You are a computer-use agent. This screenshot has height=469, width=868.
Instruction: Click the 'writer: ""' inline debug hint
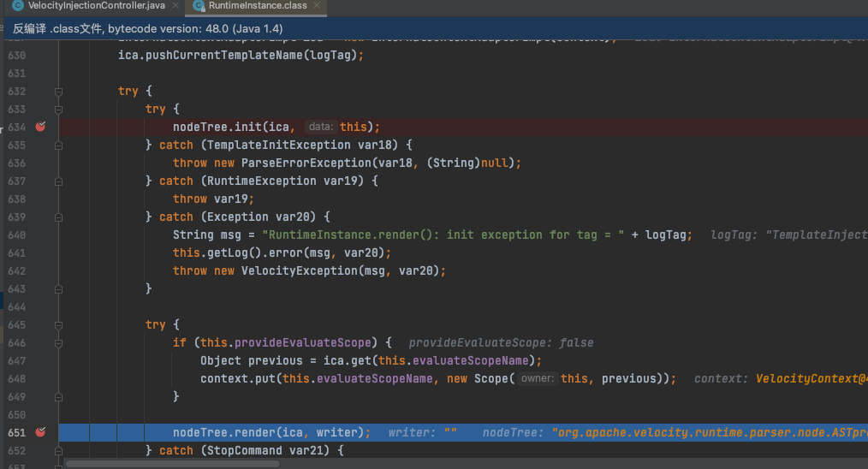point(422,432)
